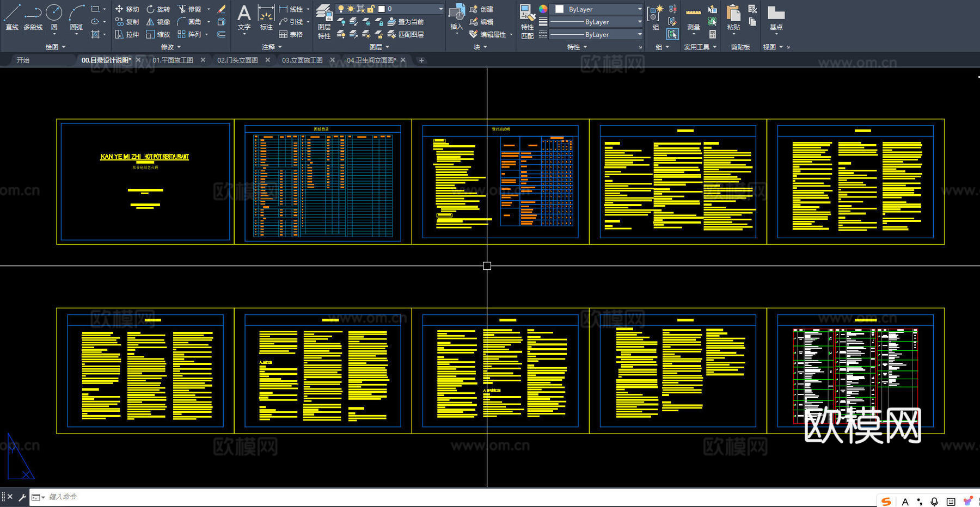Click 创建 (Create block) button

(481, 9)
